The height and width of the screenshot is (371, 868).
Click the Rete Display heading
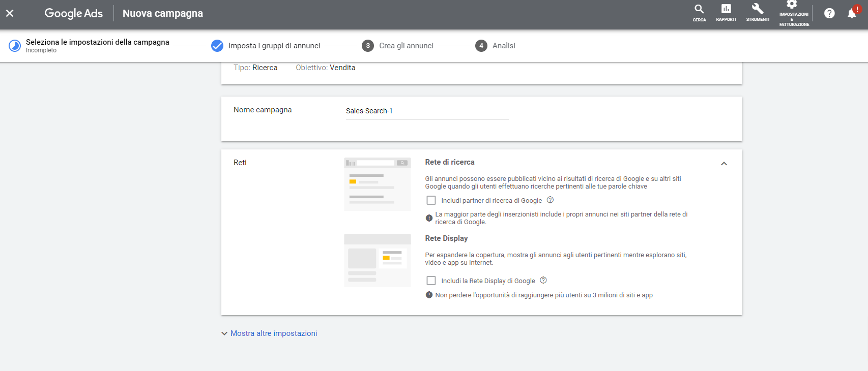[x=446, y=238]
